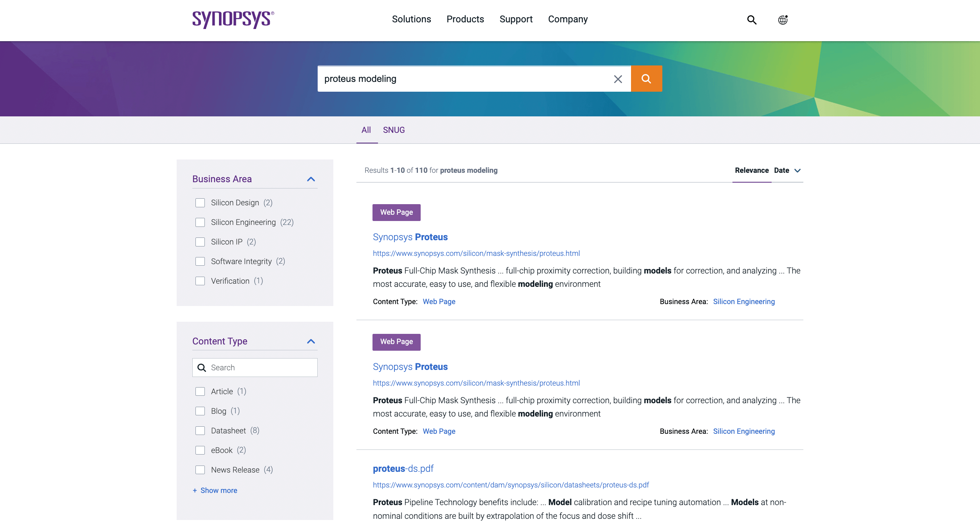Click the second result's Web Page badge

pyautogui.click(x=396, y=342)
